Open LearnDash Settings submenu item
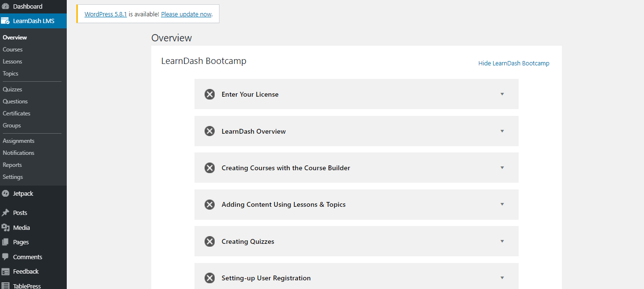The width and height of the screenshot is (644, 289). tap(13, 177)
